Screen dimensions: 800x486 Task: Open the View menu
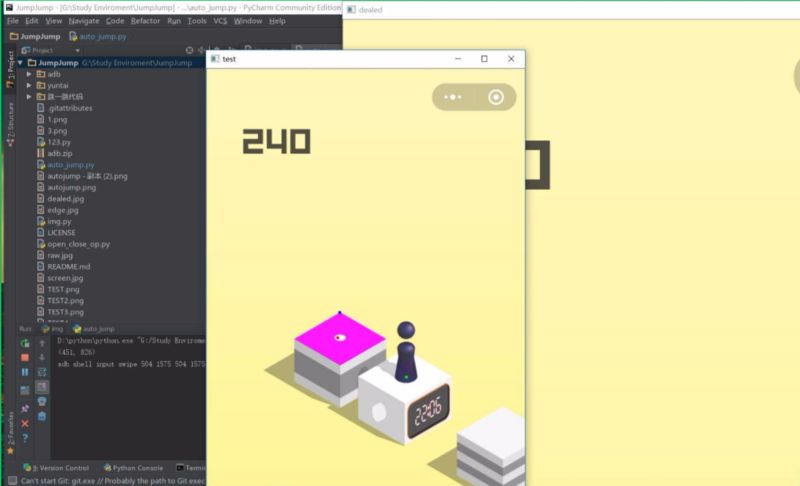tap(54, 21)
